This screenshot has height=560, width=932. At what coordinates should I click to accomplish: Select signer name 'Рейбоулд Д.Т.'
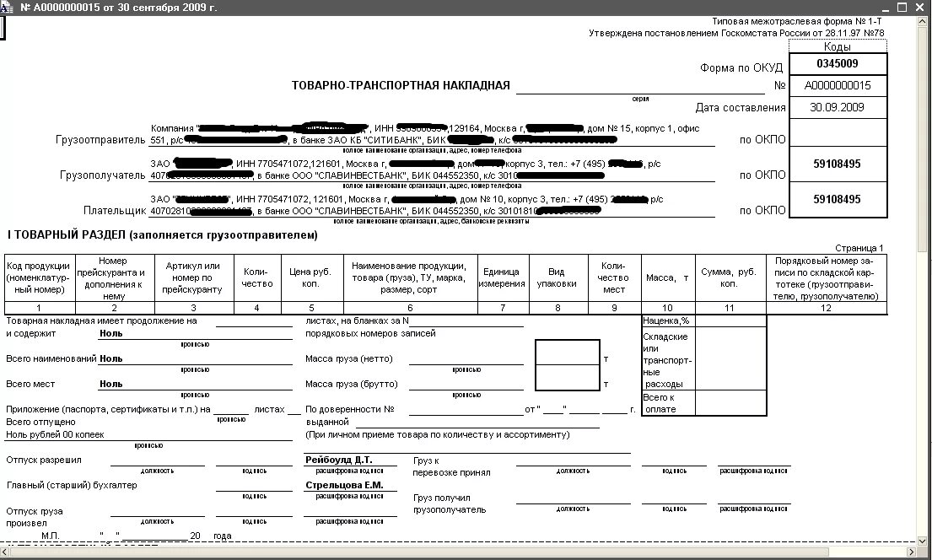pyautogui.click(x=339, y=460)
